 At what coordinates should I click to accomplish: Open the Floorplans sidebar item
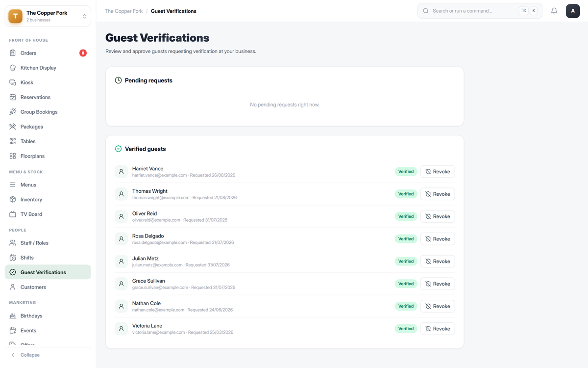48,156
